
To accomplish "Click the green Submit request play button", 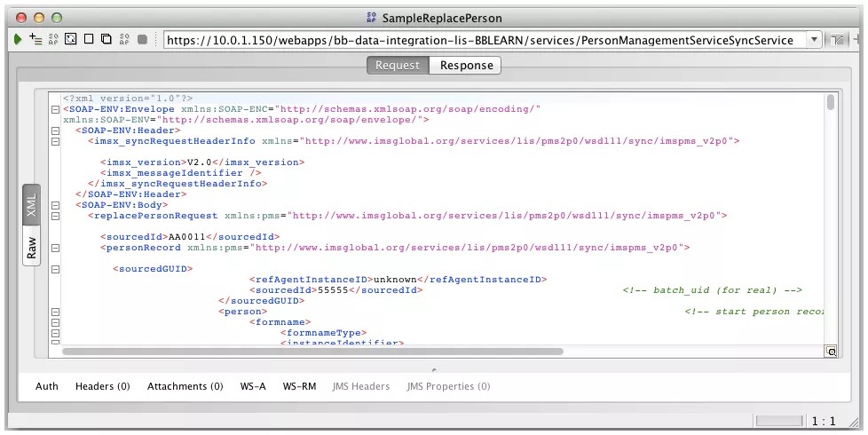I will pos(18,40).
